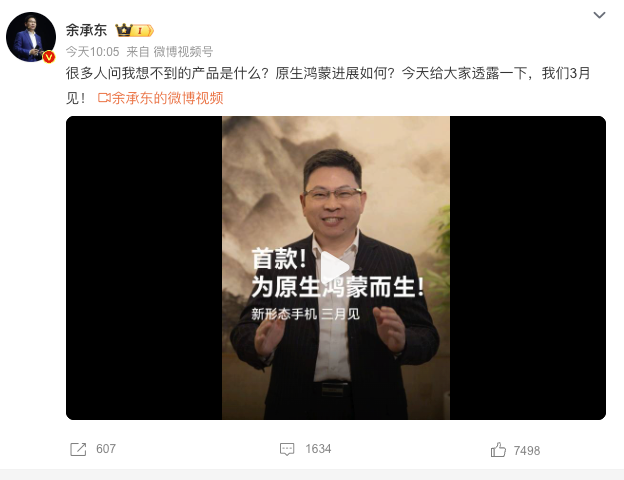
Task: Like the post with thumbs-up icon
Action: (498, 450)
